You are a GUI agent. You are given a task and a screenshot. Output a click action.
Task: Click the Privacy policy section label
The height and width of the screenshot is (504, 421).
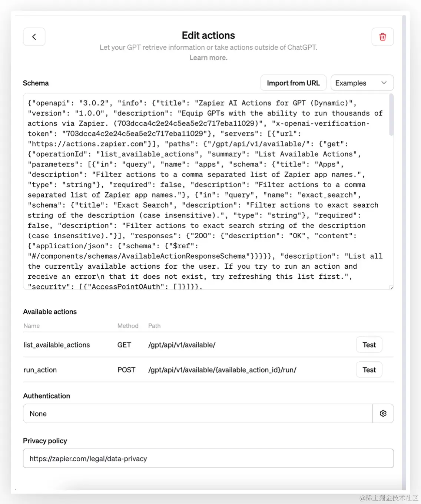(x=45, y=441)
